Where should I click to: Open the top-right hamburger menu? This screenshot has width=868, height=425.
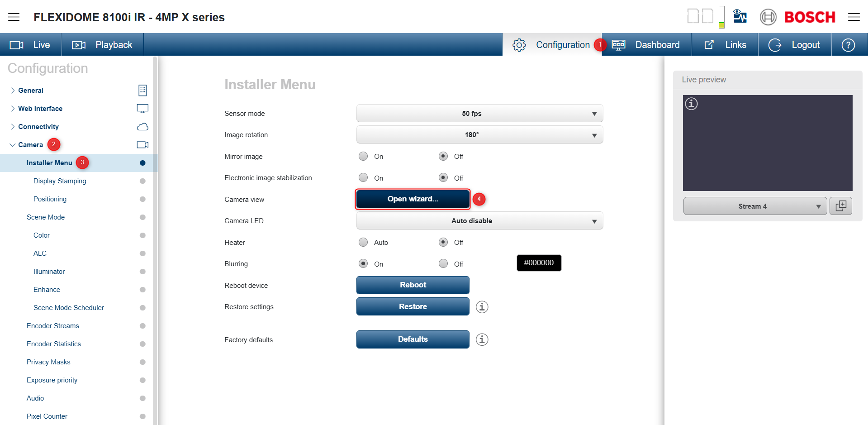point(854,17)
